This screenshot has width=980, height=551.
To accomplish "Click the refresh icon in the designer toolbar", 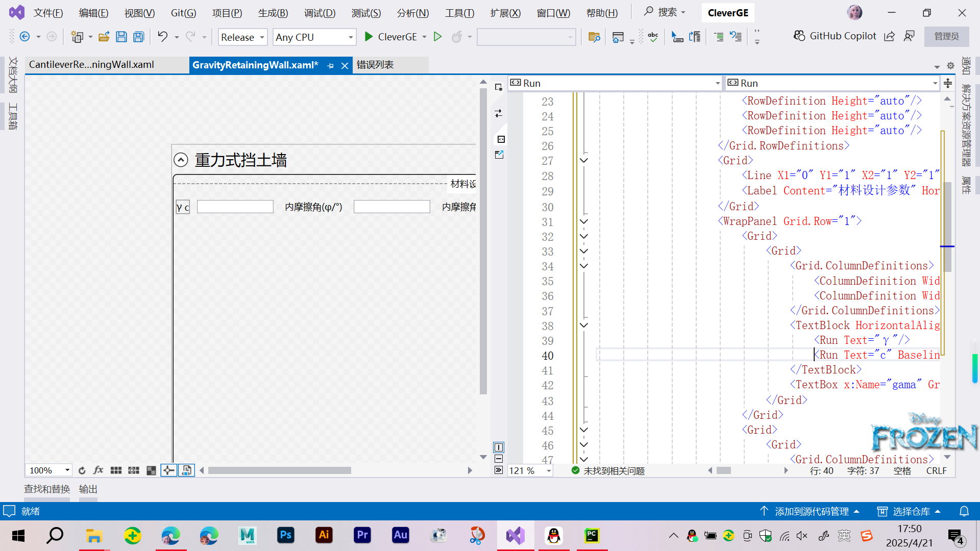I will coord(82,470).
